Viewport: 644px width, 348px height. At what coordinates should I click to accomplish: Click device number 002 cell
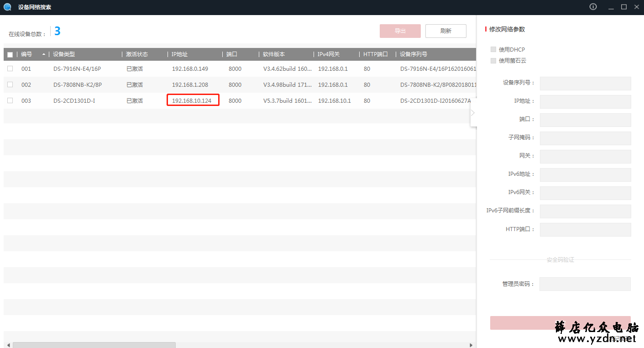(x=26, y=84)
